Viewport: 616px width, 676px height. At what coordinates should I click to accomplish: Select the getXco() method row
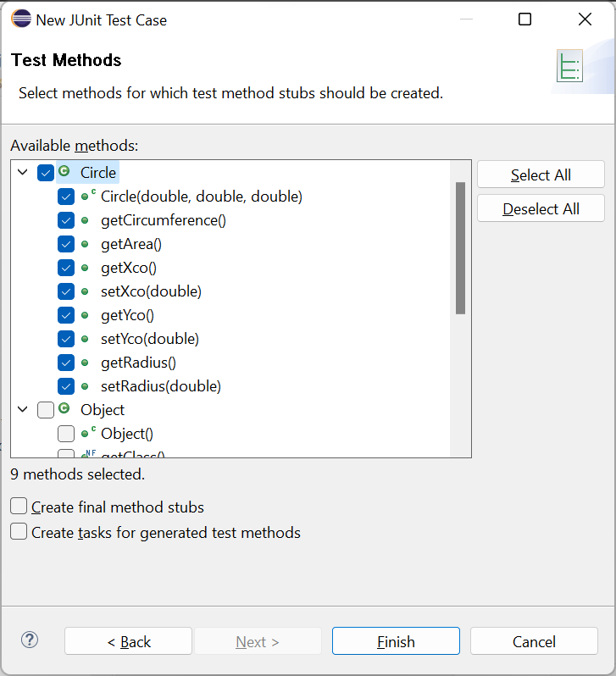[x=128, y=268]
